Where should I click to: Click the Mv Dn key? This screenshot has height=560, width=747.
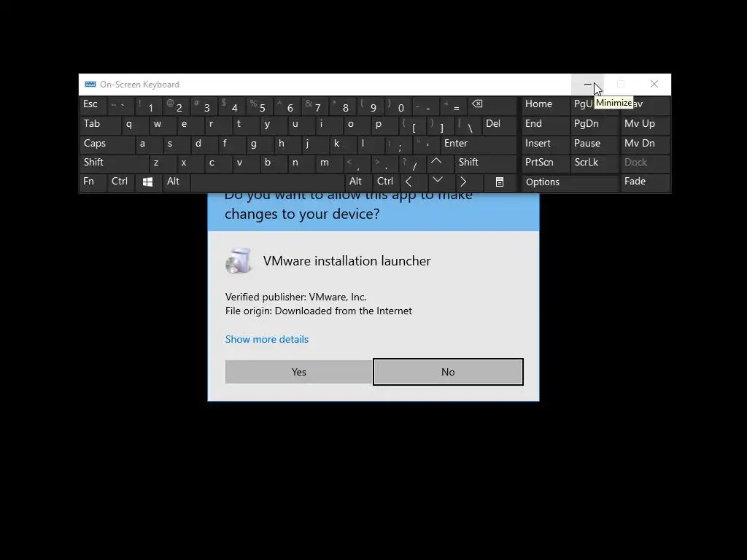click(x=646, y=144)
